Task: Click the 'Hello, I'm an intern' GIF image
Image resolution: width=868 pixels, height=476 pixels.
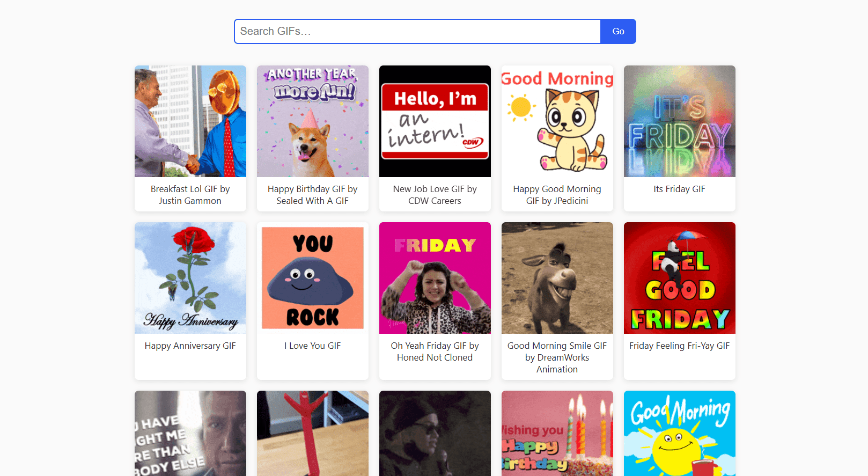Action: click(435, 121)
